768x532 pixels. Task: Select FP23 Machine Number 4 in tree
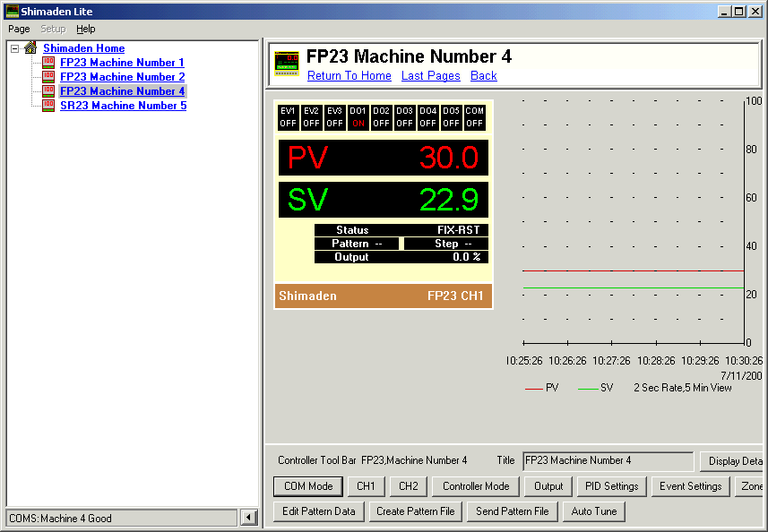coord(123,91)
